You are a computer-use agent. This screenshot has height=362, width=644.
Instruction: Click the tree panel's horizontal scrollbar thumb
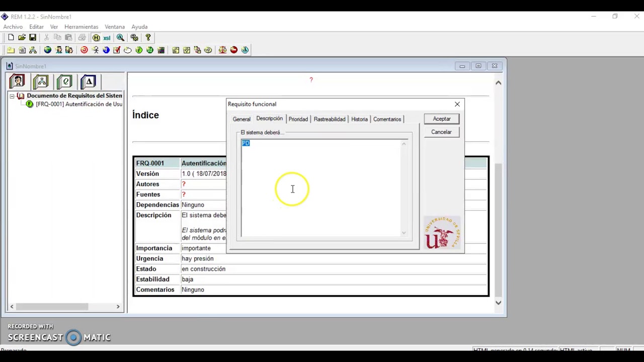pos(52,306)
